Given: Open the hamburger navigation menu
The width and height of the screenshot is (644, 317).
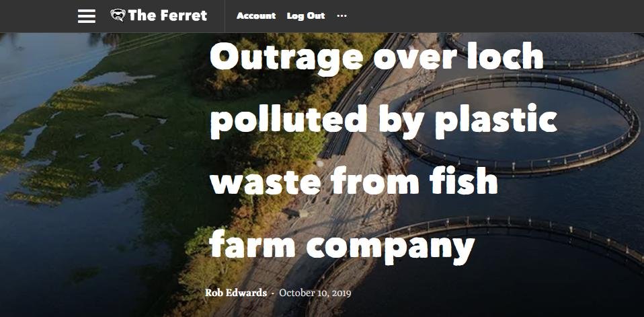Looking at the screenshot, I should (87, 16).
